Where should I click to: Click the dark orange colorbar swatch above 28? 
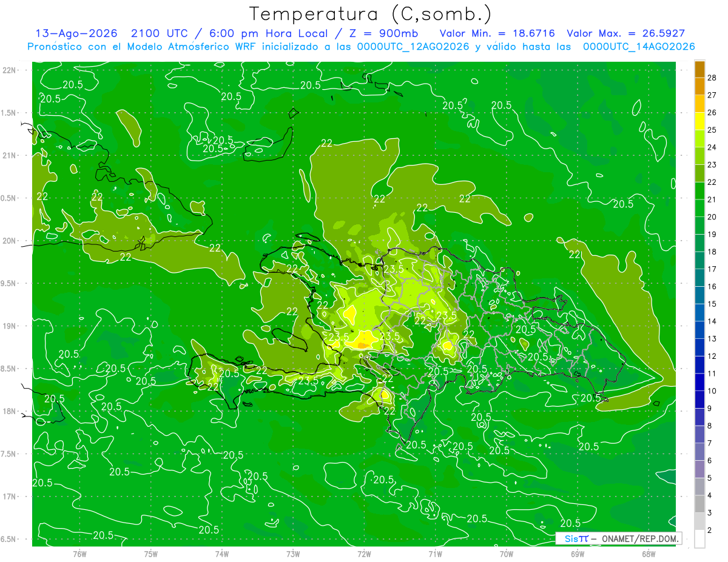tap(699, 69)
